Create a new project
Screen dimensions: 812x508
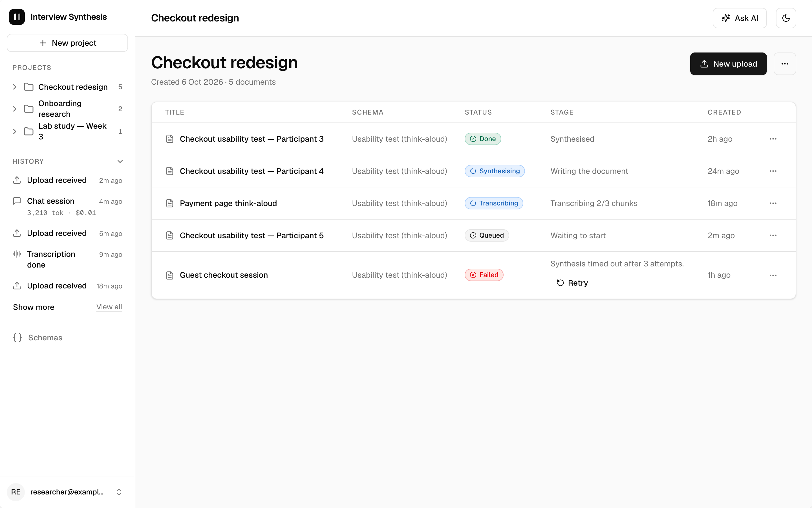67,43
